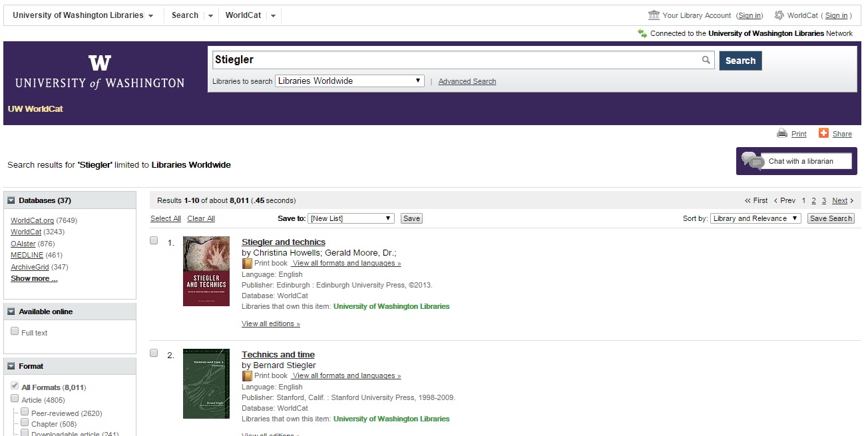This screenshot has height=436, width=868.
Task: Open the Sort by dropdown
Action: (756, 218)
